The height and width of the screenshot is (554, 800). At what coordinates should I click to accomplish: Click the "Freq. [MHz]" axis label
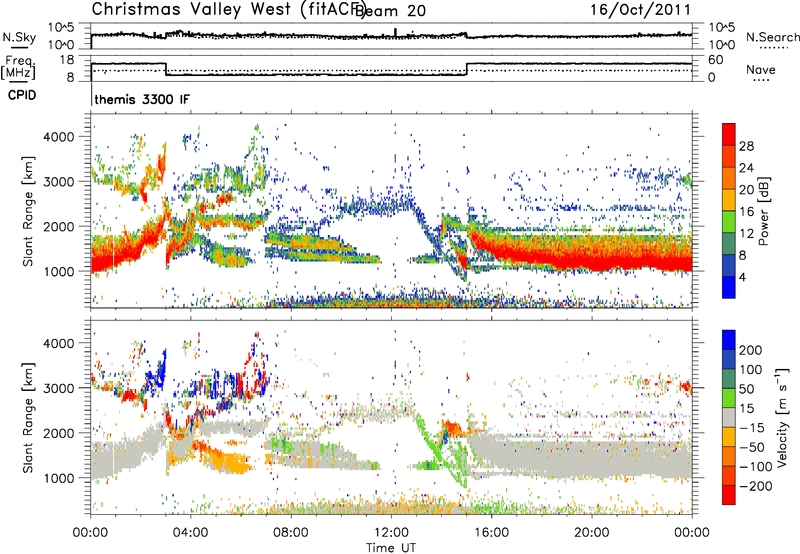(18, 67)
